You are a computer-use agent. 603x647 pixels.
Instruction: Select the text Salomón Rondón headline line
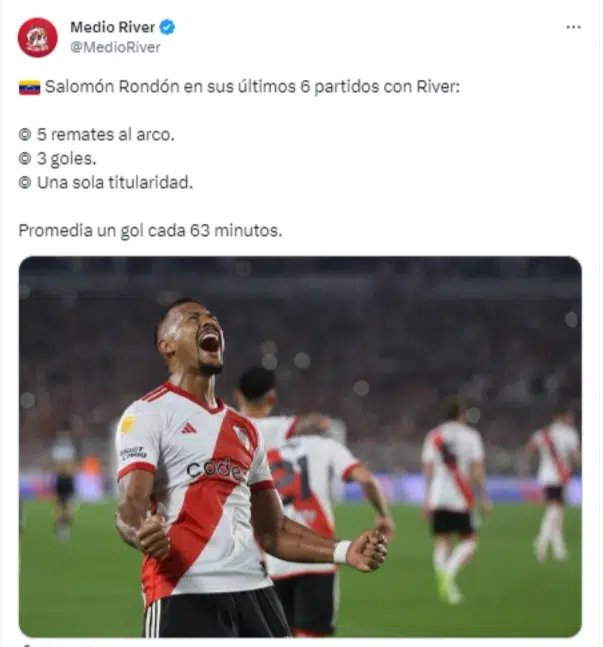pyautogui.click(x=252, y=87)
